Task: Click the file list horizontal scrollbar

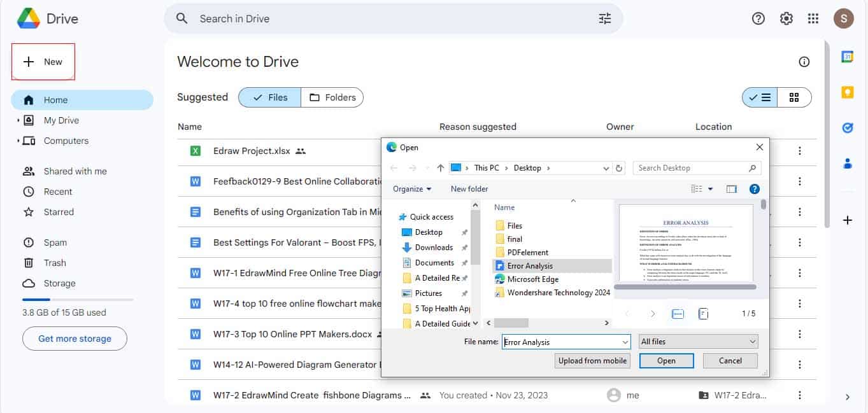Action: tap(511, 323)
